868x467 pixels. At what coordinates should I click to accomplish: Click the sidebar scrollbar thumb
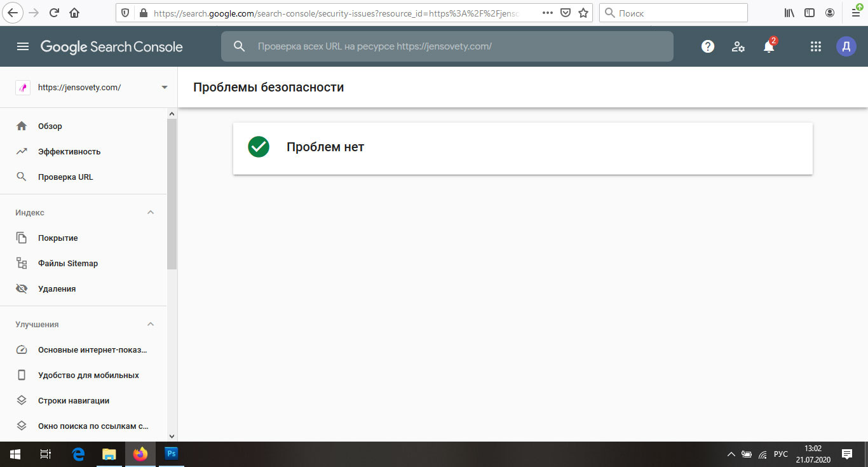[x=172, y=194]
